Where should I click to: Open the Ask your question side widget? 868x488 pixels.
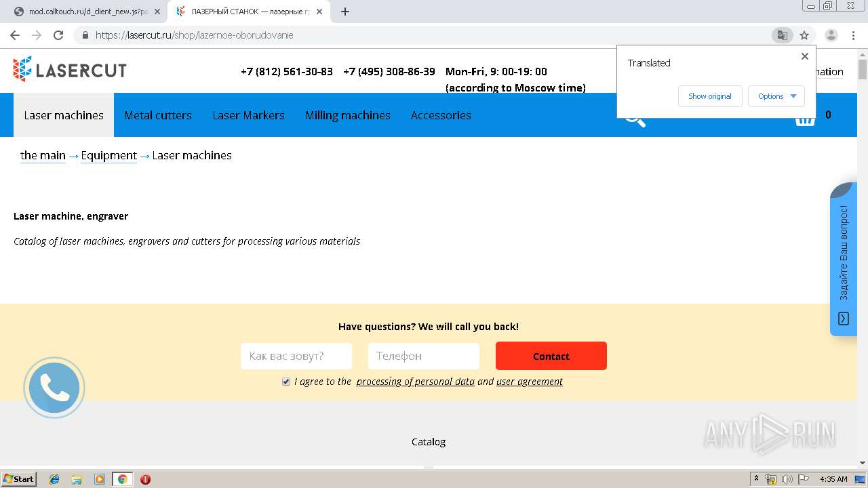click(844, 259)
